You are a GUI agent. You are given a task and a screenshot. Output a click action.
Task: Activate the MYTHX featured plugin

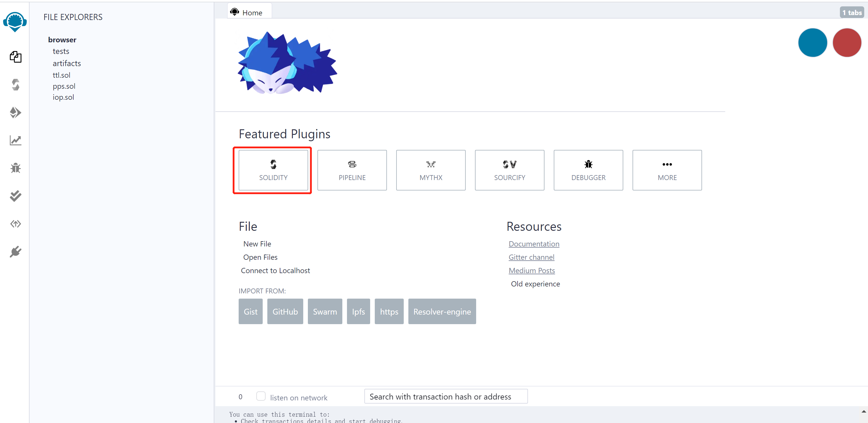click(x=430, y=170)
